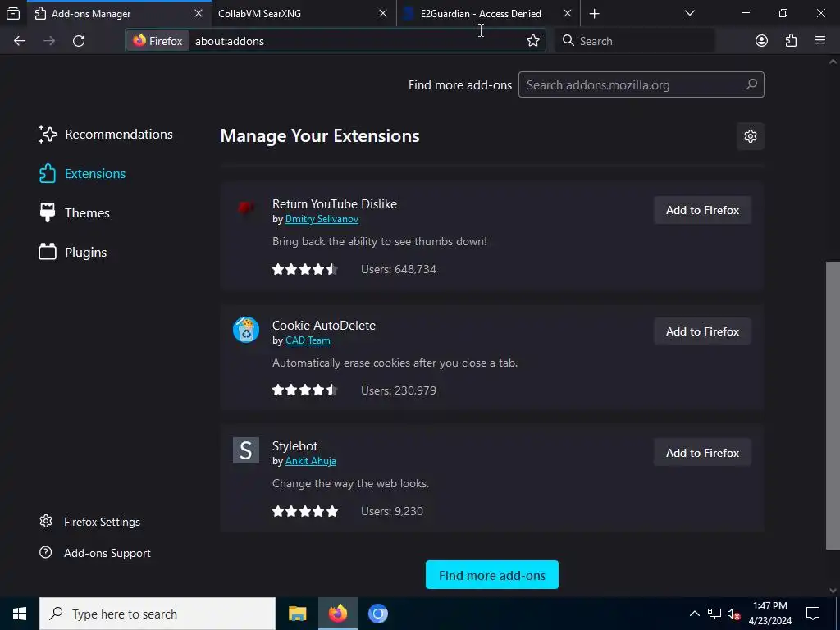Open the Plugins sidebar category
Viewport: 840px width, 630px height.
(x=73, y=252)
